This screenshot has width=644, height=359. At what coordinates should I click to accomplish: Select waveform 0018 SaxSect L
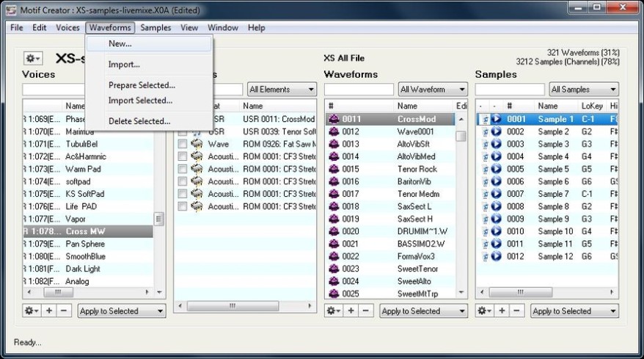tap(390, 206)
